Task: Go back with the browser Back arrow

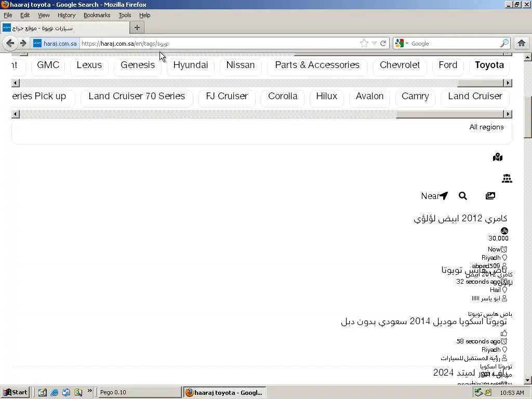Action: pos(10,43)
